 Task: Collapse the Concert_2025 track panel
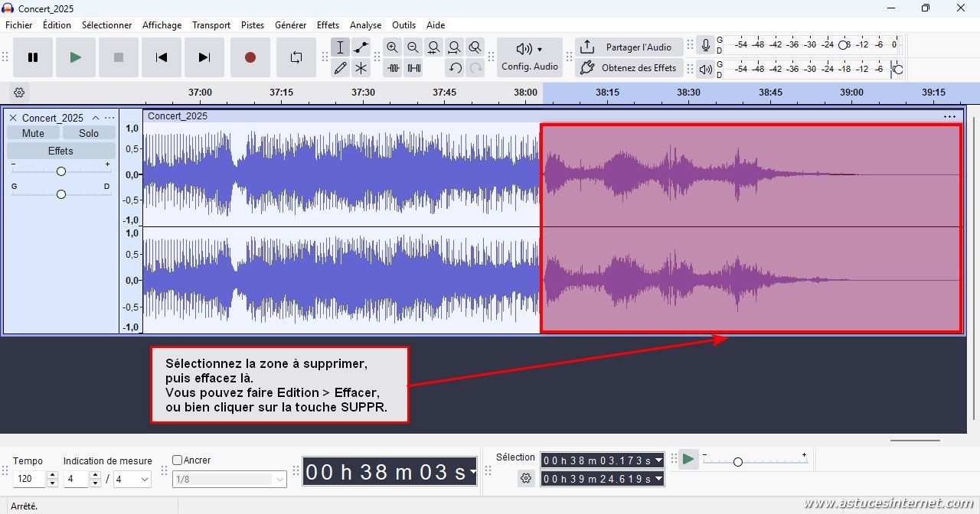pyautogui.click(x=96, y=118)
